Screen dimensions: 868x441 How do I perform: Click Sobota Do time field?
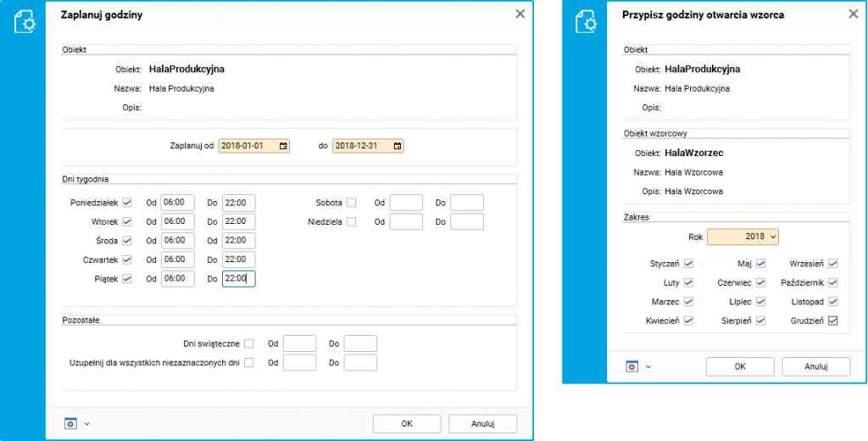(467, 203)
